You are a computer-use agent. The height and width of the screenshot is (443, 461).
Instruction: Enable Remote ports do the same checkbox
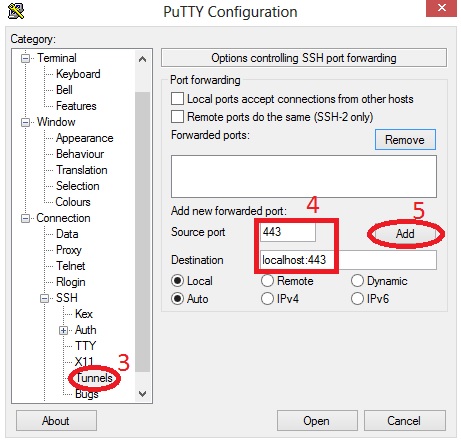pos(177,117)
